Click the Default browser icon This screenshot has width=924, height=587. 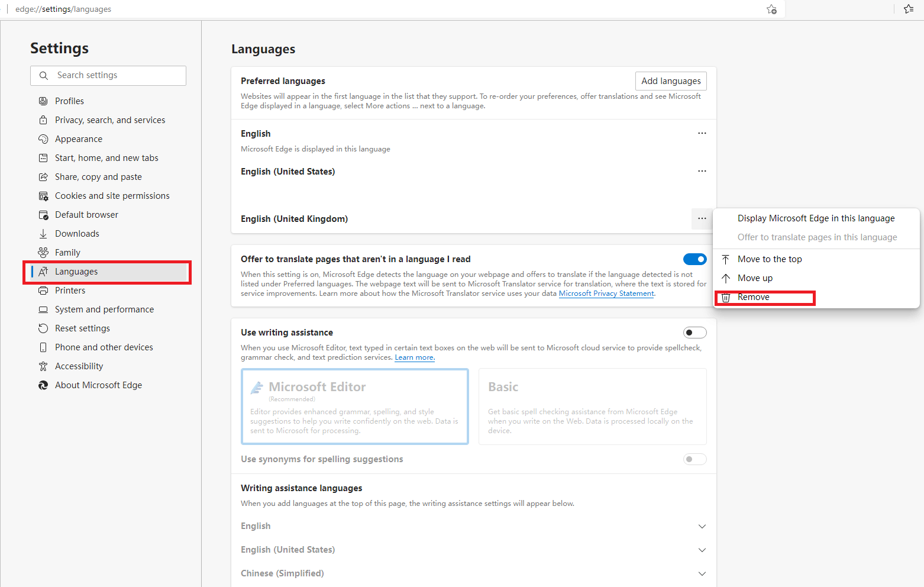point(43,215)
